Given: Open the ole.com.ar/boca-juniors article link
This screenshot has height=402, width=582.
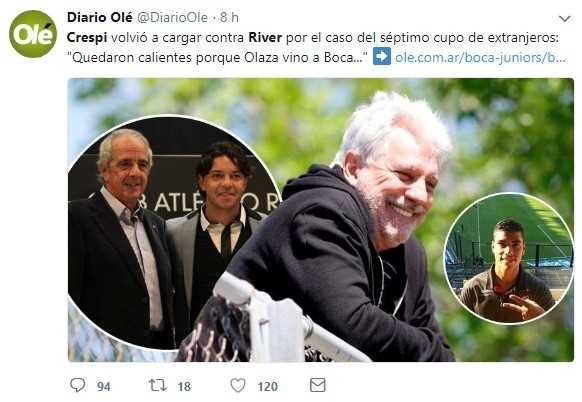Looking at the screenshot, I should 480,58.
